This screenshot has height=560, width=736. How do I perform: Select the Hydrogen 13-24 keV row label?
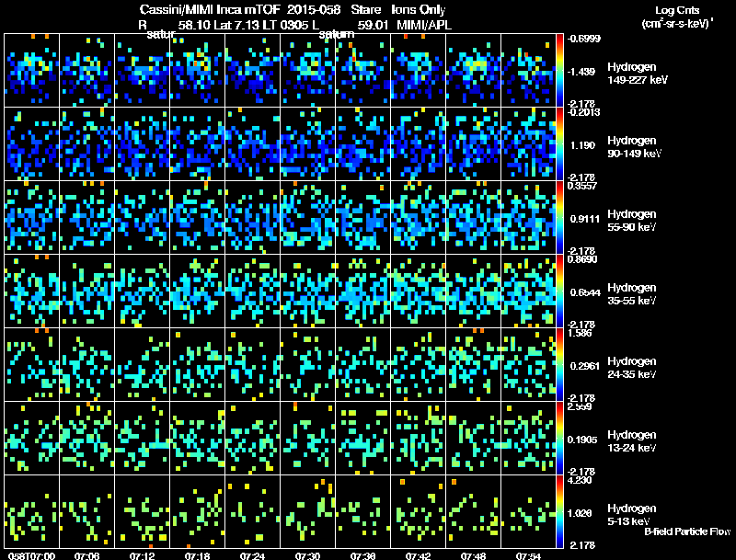pos(632,441)
